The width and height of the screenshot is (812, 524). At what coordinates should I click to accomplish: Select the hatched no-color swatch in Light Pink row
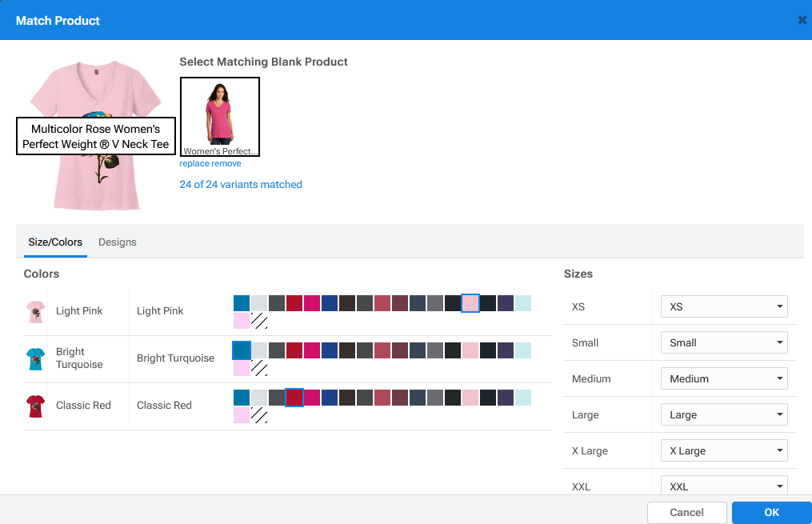(x=259, y=322)
